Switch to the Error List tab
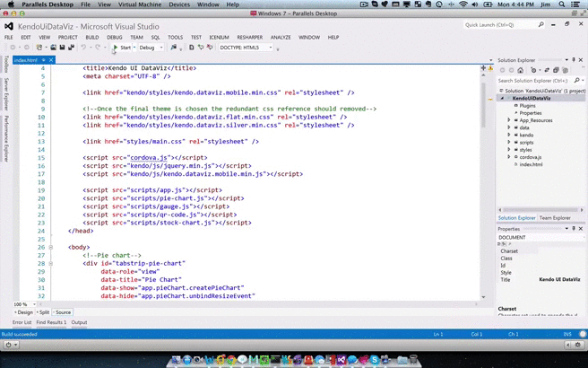 tap(22, 322)
